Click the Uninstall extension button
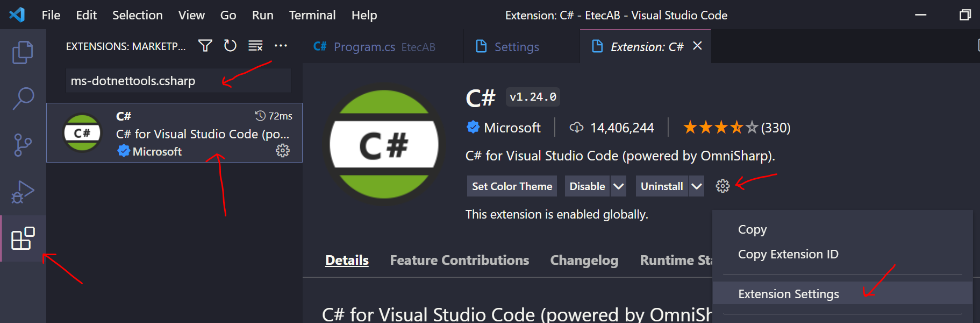 click(662, 186)
